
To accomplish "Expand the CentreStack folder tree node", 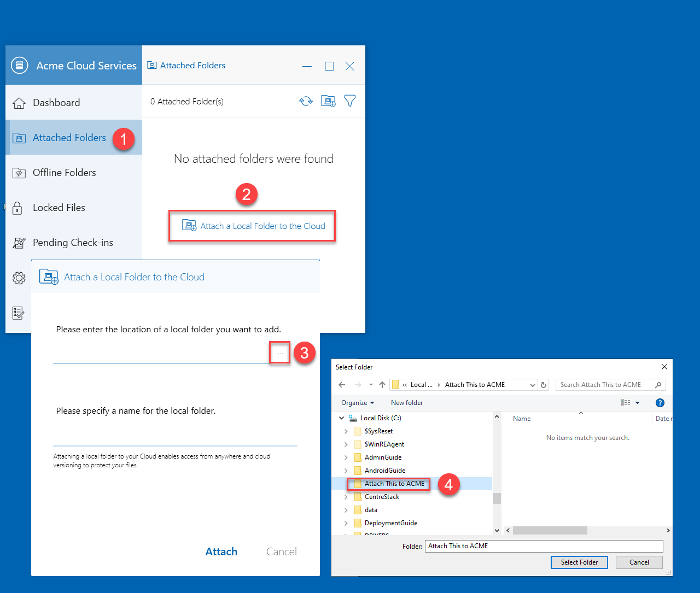I will point(346,497).
